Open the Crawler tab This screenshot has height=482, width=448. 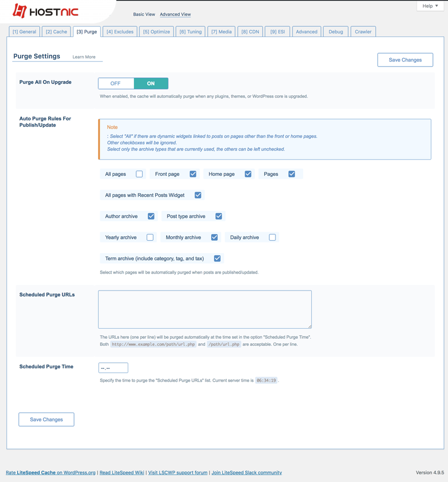(x=363, y=32)
